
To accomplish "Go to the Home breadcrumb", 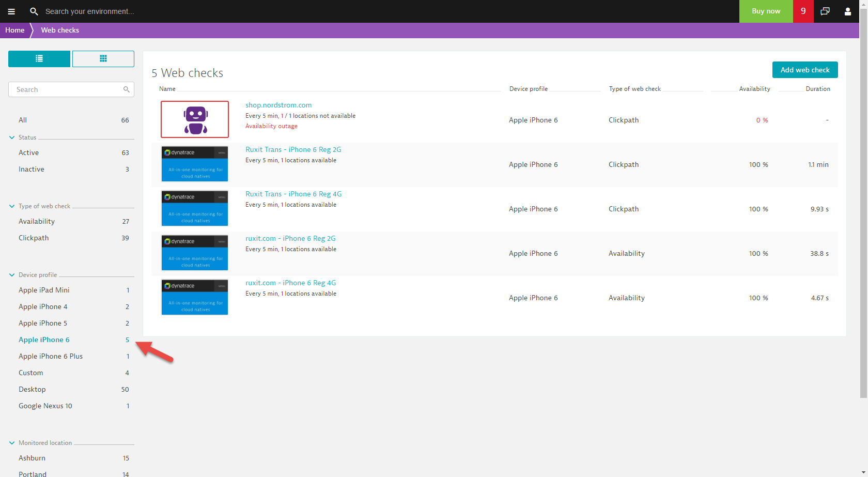I will pos(15,30).
